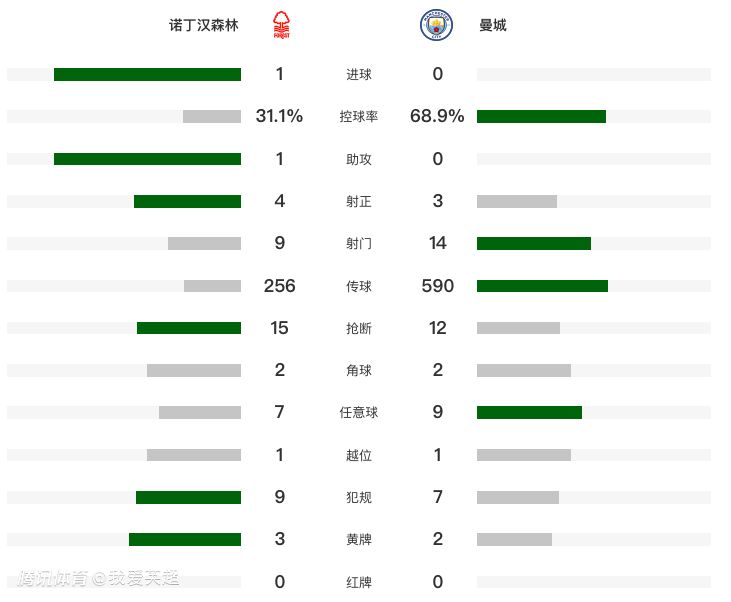
Task: Click the 黄牌 stat label
Action: pyautogui.click(x=359, y=540)
